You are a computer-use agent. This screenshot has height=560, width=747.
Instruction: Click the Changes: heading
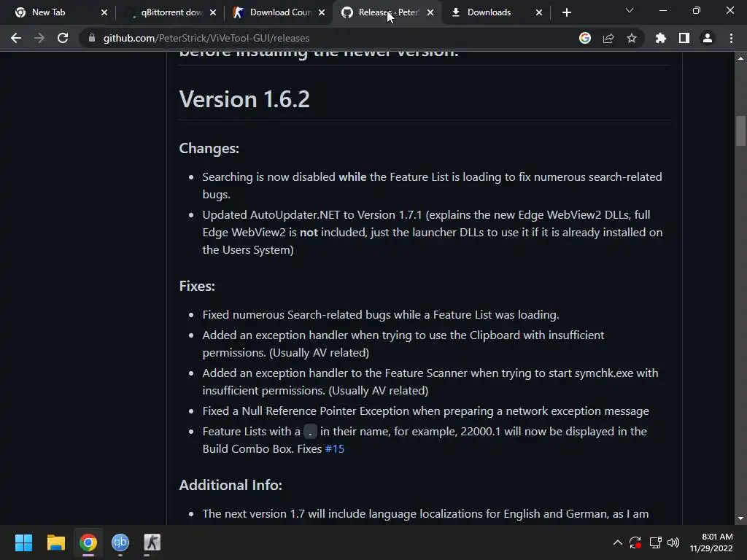click(x=209, y=148)
